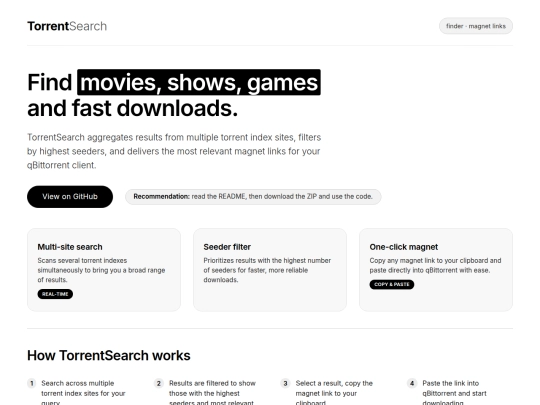
Task: Click the Seeder filter description text
Action: click(x=267, y=270)
